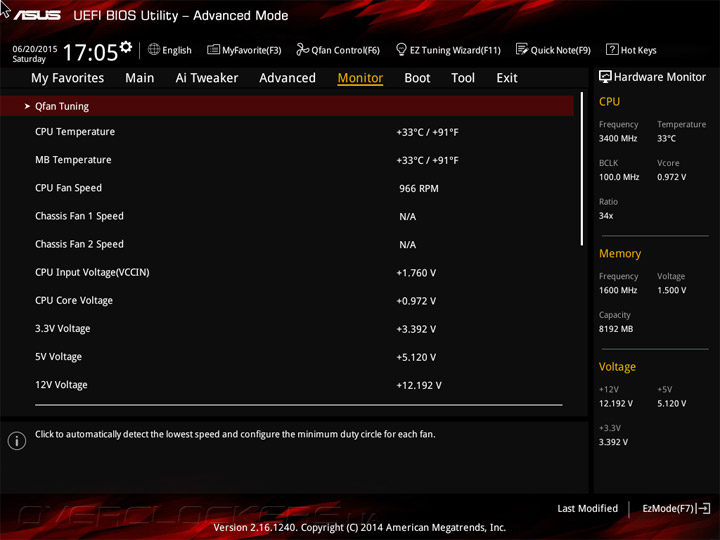The width and height of the screenshot is (720, 540).
Task: Click the +0.972 V value
Action: 416,301
